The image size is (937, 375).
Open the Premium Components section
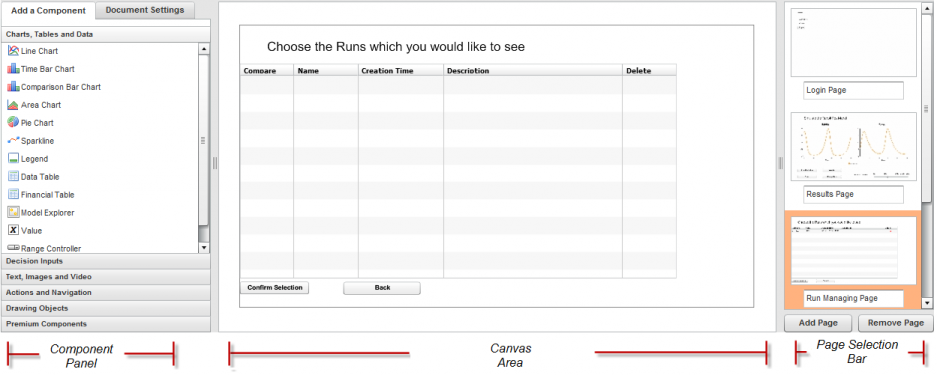106,324
